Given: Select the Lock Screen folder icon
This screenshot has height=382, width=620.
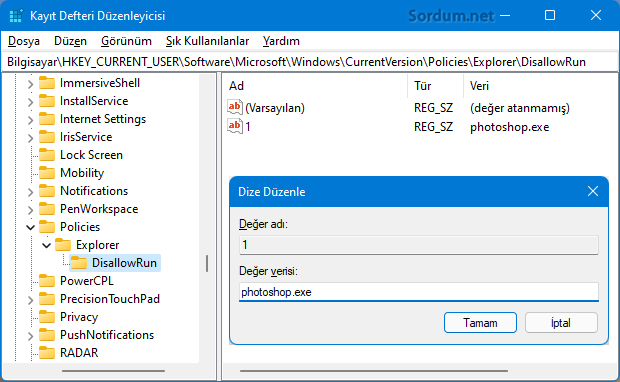Looking at the screenshot, I should point(47,155).
